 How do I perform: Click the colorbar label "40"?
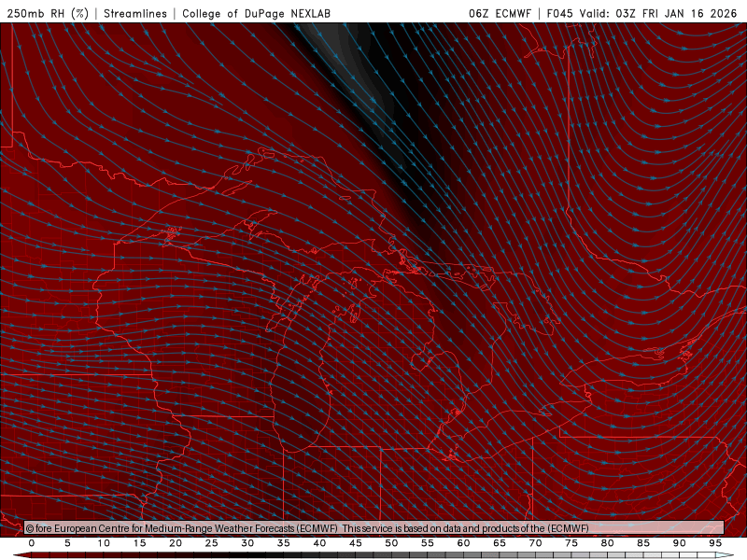319,543
